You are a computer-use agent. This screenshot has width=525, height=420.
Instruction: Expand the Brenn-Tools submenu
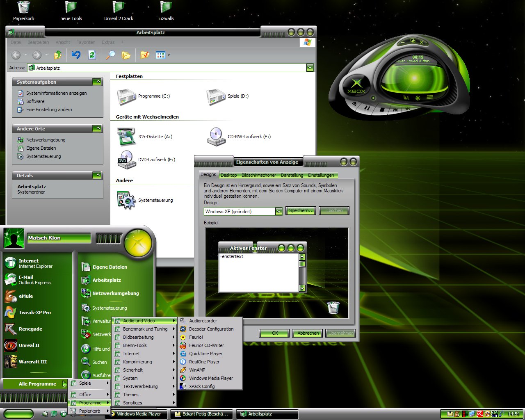[x=145, y=345]
